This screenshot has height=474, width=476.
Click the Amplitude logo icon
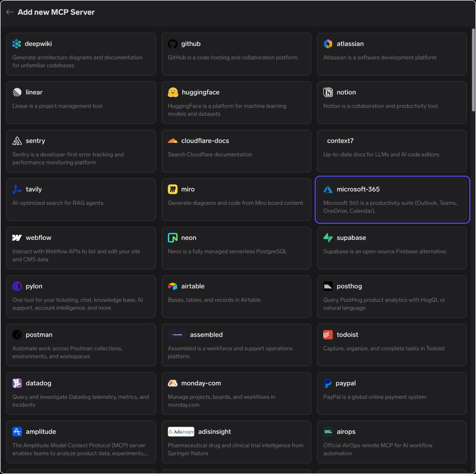[17, 432]
